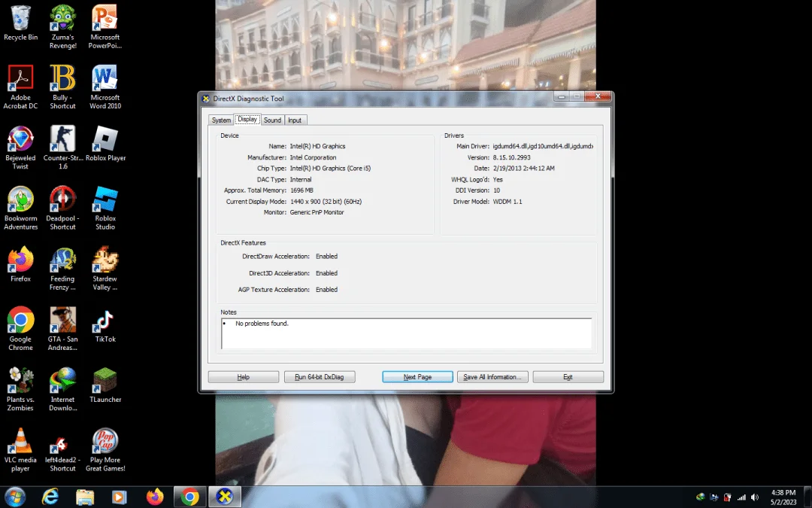Click the DirectDraw Acceleration Enabled status

[327, 257]
